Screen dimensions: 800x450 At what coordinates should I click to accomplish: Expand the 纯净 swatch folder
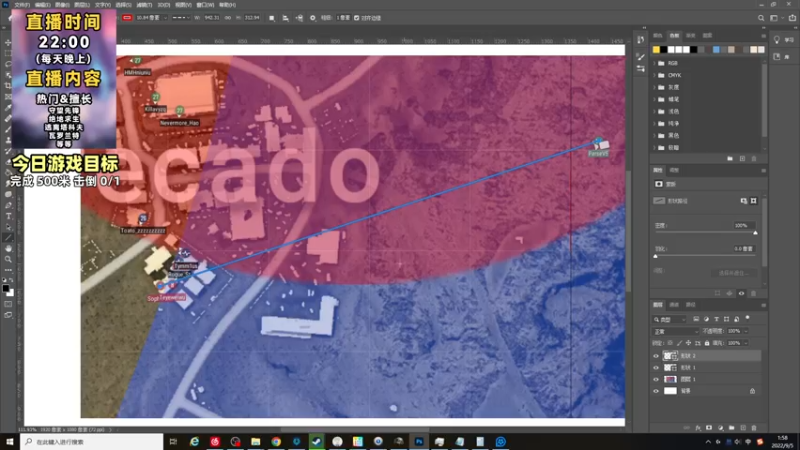click(655, 123)
